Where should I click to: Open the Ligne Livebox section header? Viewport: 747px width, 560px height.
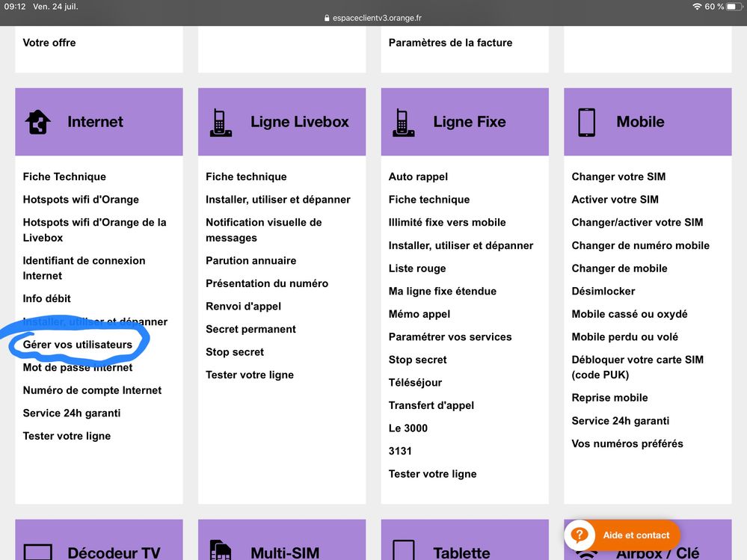[282, 122]
